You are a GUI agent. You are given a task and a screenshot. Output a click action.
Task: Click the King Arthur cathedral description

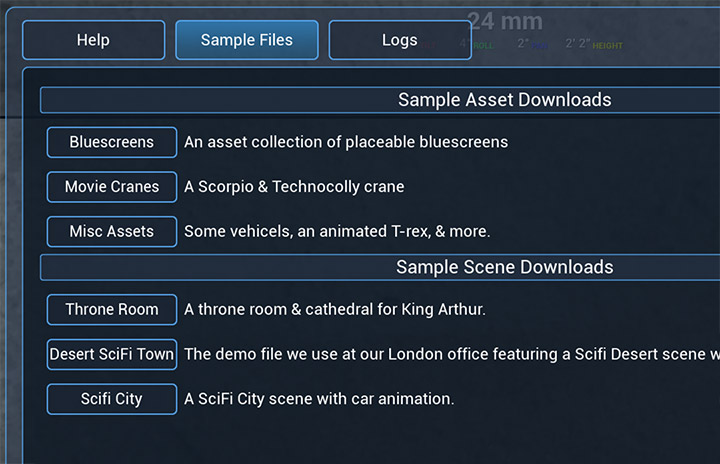point(335,309)
